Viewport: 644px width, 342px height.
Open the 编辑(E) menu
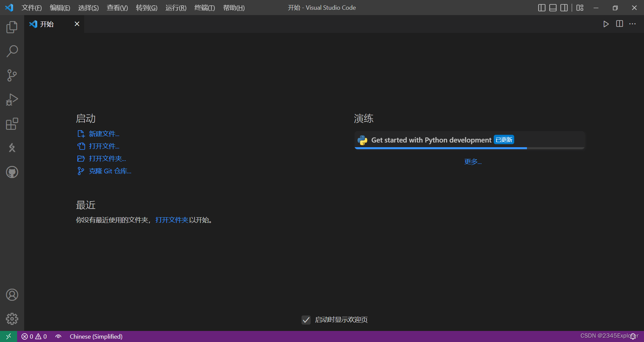(60, 8)
